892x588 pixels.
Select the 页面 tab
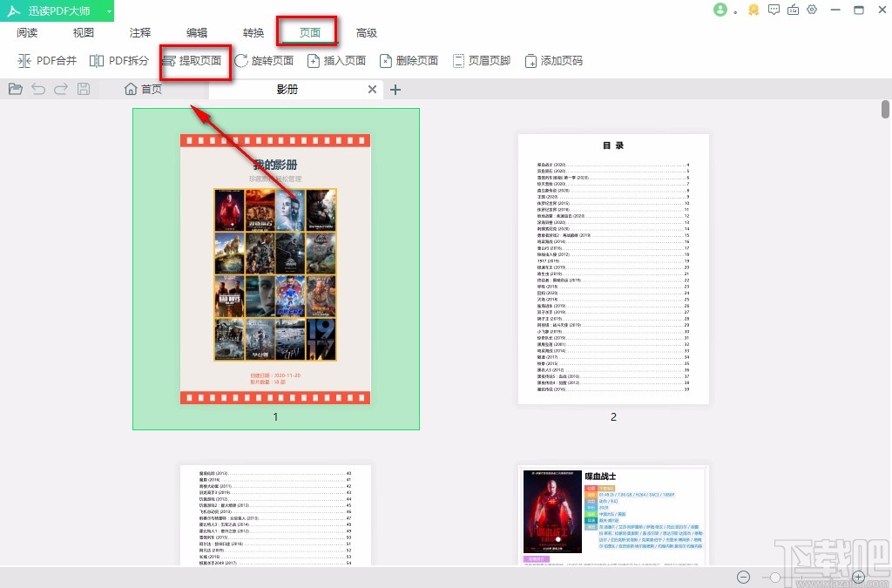(x=310, y=33)
